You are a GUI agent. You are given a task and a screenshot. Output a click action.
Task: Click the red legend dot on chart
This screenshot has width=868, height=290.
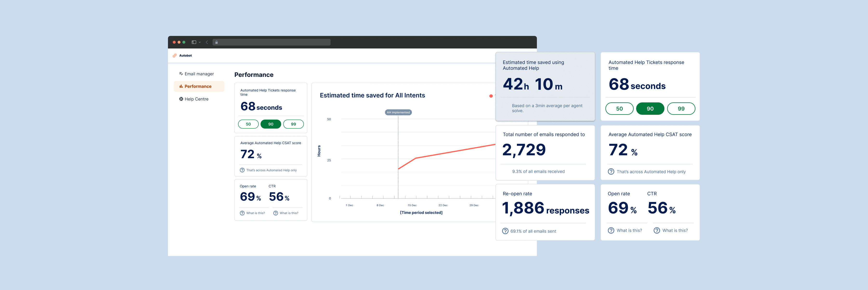point(491,96)
